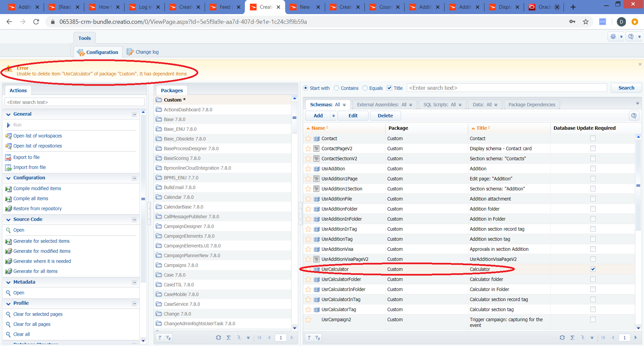Open the password key icon in address bar
Image resolution: width=644 pixels, height=346 pixels.
(x=572, y=22)
